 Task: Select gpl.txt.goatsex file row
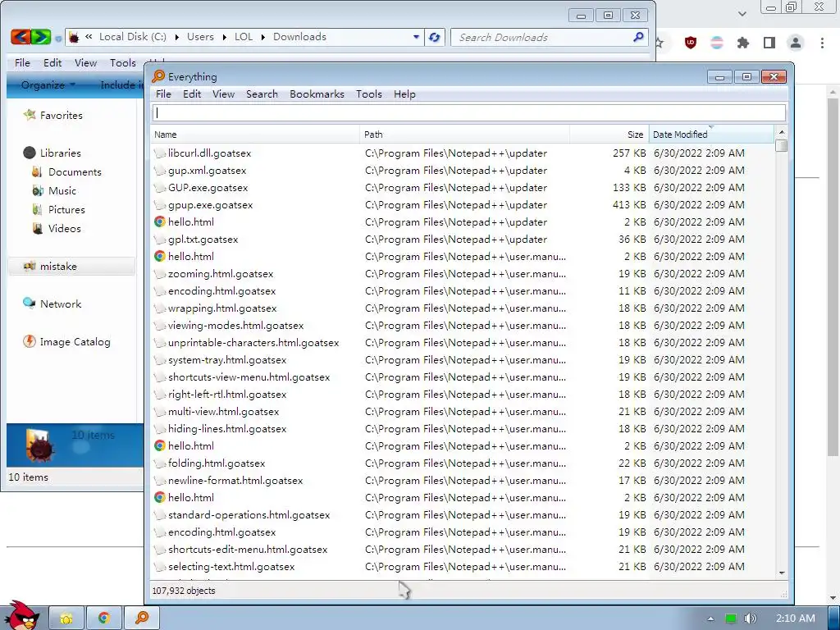(463, 239)
